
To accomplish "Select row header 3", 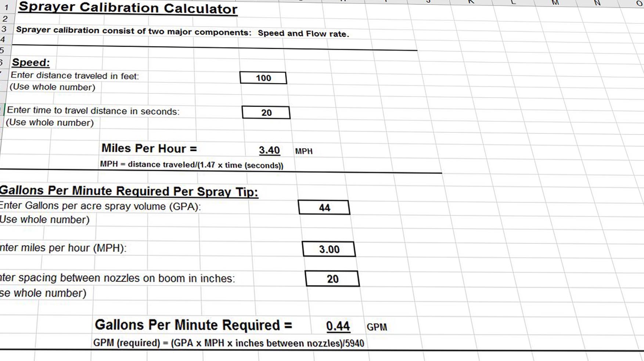I will click(x=4, y=29).
